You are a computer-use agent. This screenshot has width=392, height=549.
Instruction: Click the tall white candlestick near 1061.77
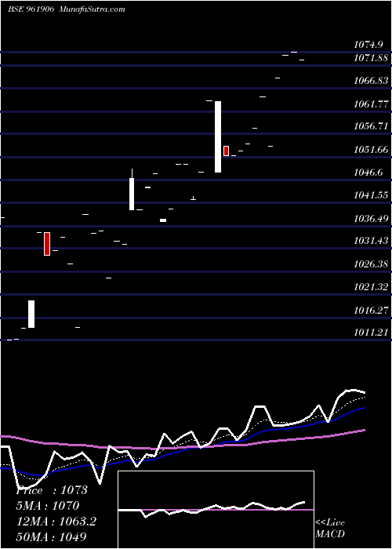coord(218,136)
